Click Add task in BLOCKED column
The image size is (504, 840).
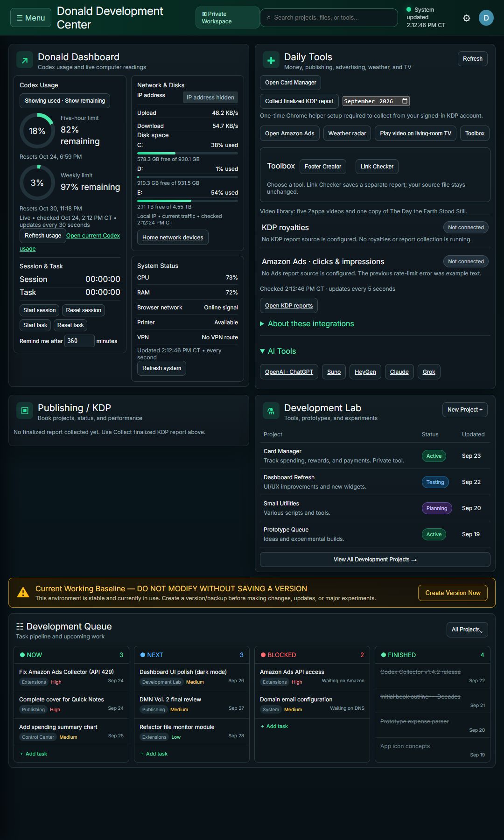point(274,726)
